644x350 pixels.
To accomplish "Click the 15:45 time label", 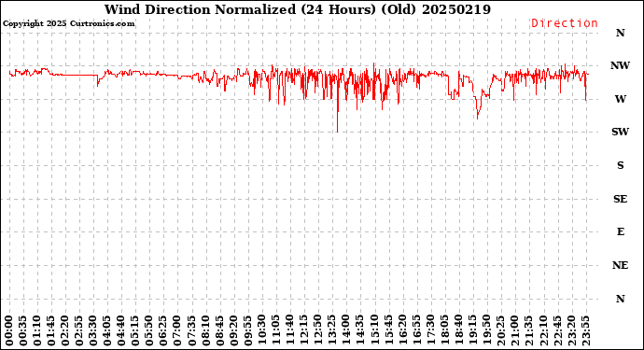I will coord(388,331).
